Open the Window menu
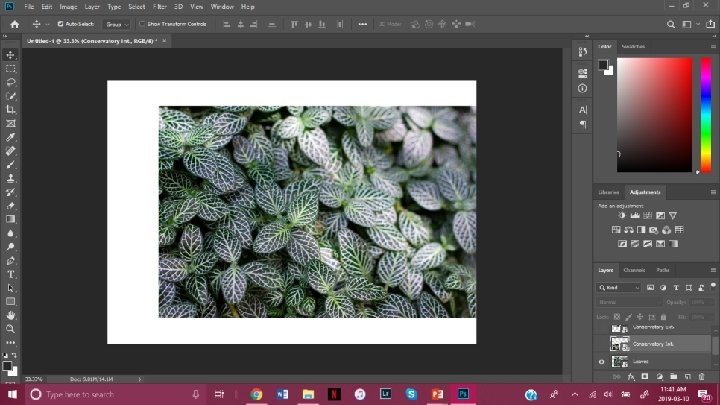 222,7
